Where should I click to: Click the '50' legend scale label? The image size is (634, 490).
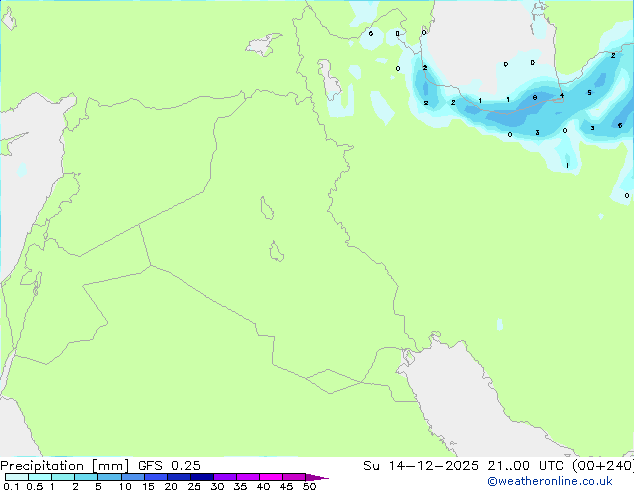(310, 486)
